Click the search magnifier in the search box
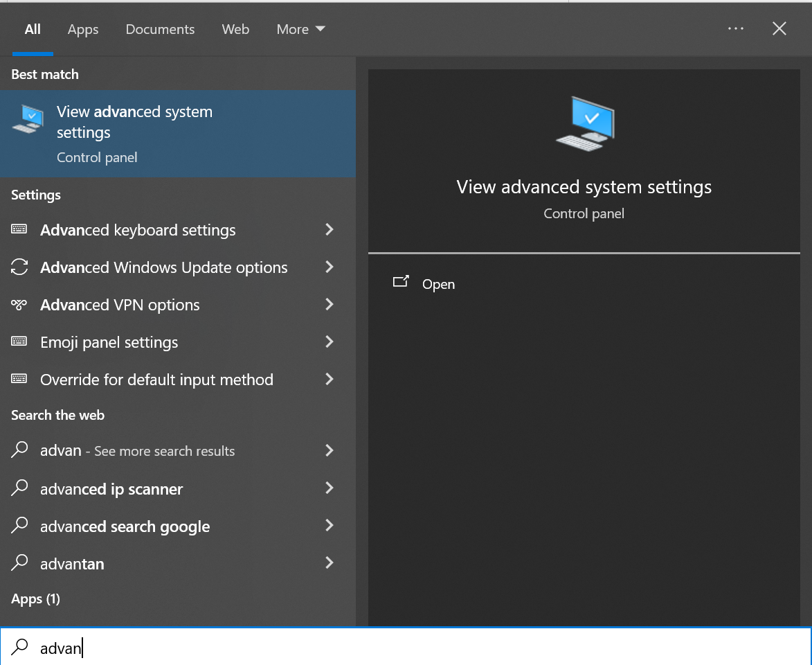Viewport: 812px width, 665px height. coord(19,648)
